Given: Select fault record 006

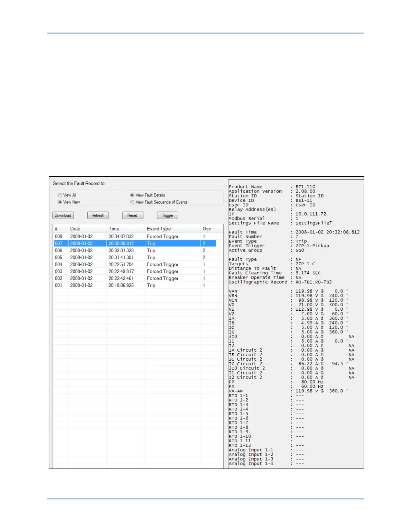Looking at the screenshot, I should click(x=135, y=251).
